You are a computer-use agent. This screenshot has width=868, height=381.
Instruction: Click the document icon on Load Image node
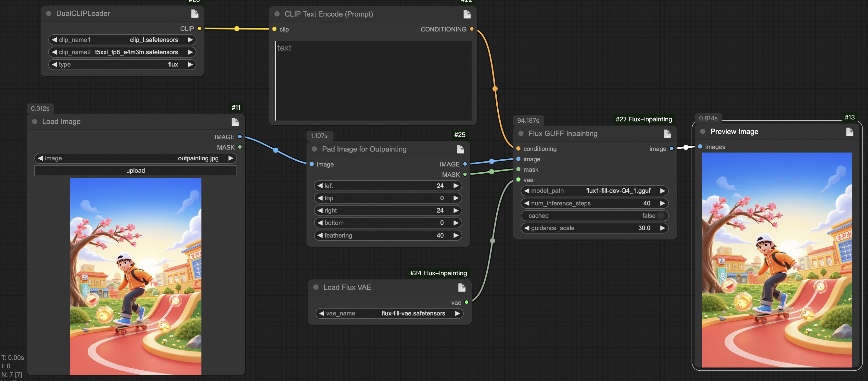pos(235,122)
